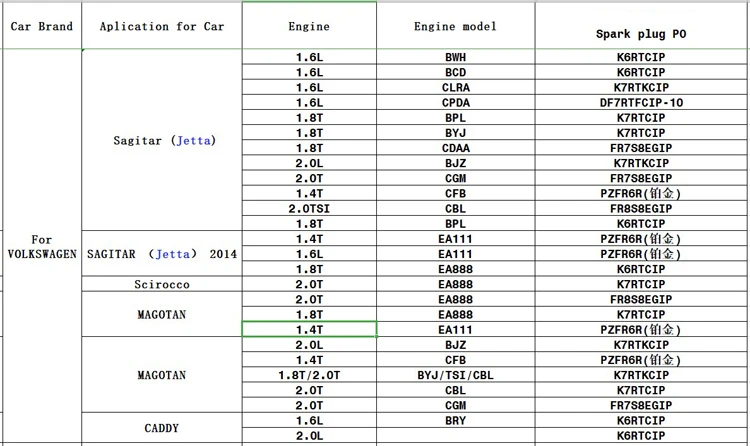
Task: Click spark plug cell in the 2.0TSI row
Action: [x=641, y=209]
